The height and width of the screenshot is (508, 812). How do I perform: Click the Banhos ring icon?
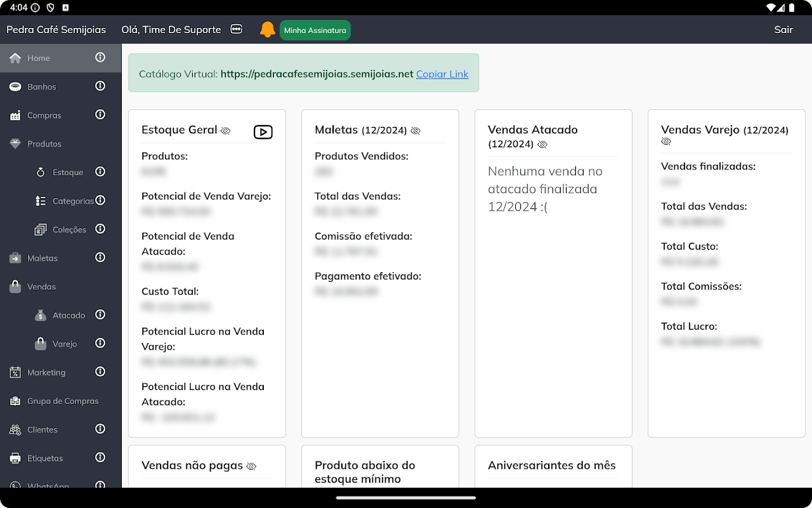pyautogui.click(x=15, y=86)
